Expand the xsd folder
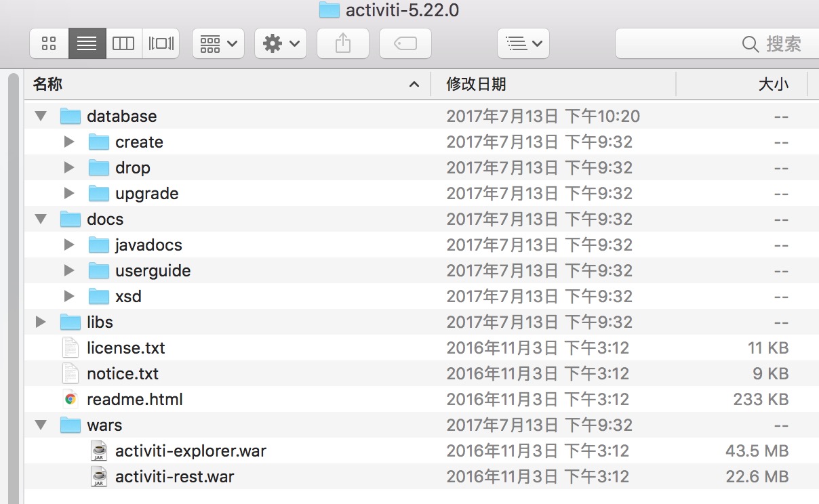819x504 pixels. pos(68,297)
